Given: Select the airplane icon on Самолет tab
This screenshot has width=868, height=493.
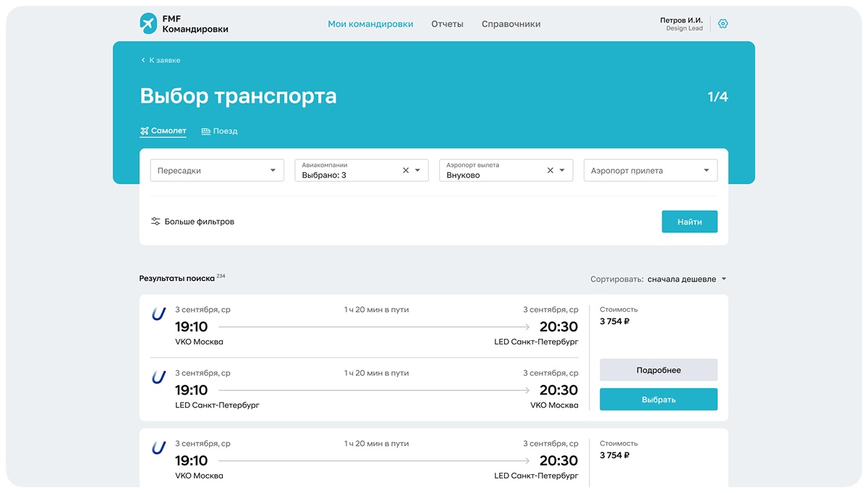Looking at the screenshot, I should pos(144,131).
